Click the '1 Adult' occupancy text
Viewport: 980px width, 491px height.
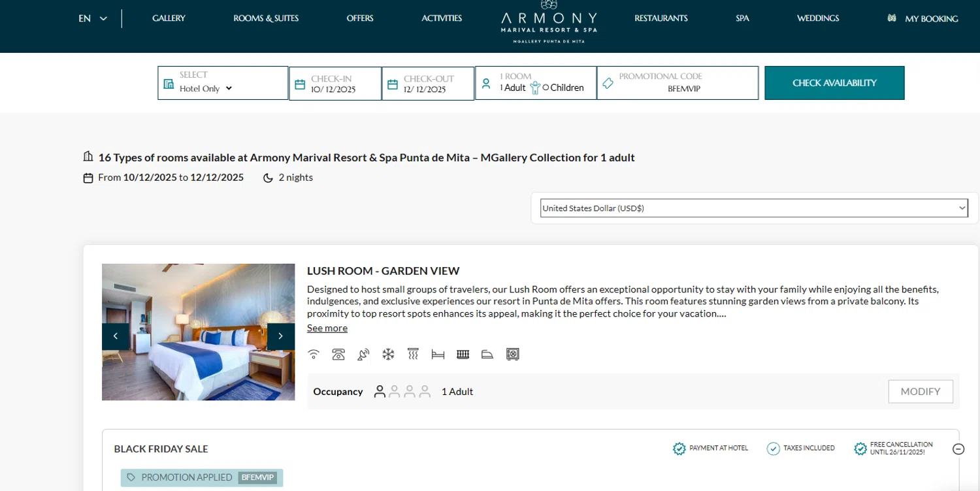pos(457,392)
